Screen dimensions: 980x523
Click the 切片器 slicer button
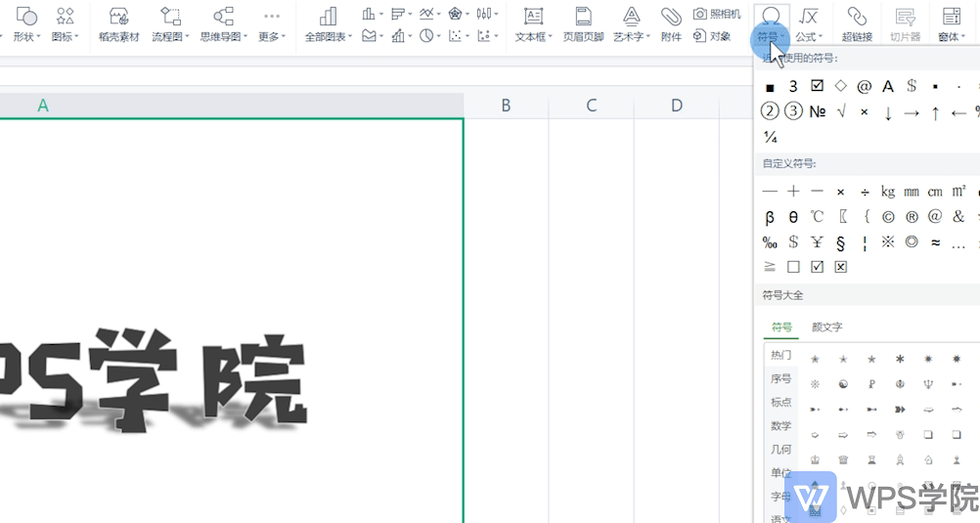[905, 24]
